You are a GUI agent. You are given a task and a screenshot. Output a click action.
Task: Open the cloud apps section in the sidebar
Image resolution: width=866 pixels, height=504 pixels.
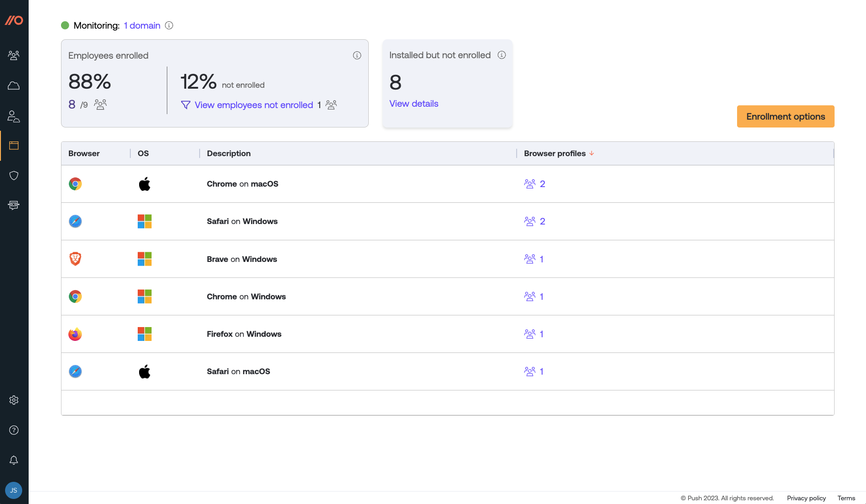click(14, 85)
